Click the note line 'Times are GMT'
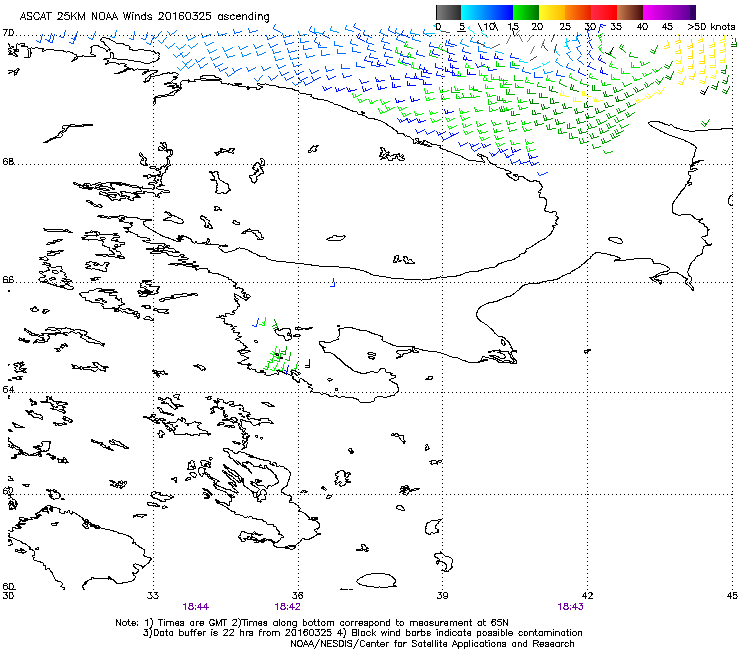Image resolution: width=740 pixels, height=650 pixels. tap(192, 623)
